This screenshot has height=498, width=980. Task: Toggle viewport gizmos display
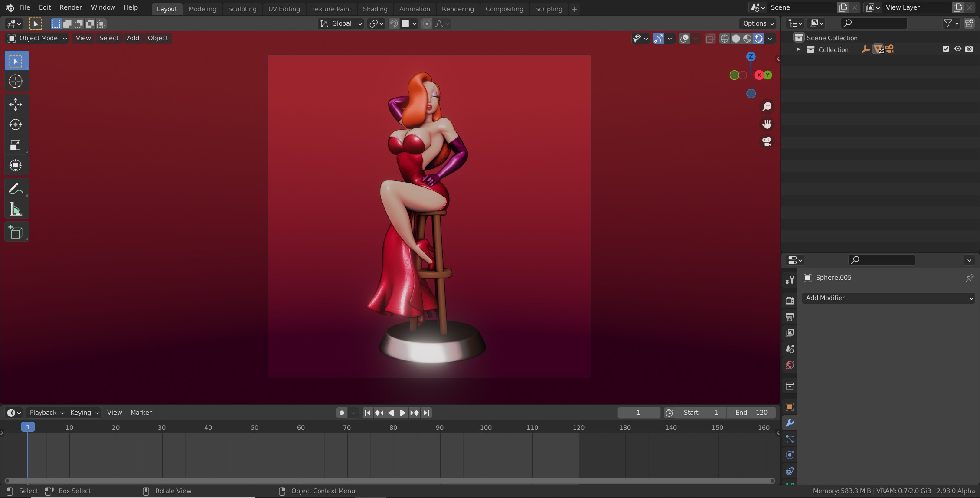pos(658,38)
